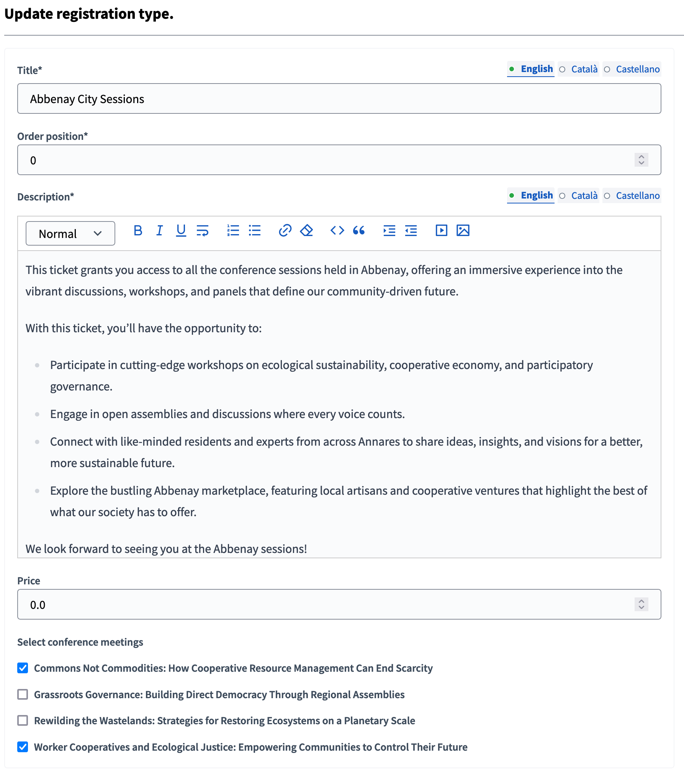
Task: Insert a hyperlink in the description
Action: 285,231
